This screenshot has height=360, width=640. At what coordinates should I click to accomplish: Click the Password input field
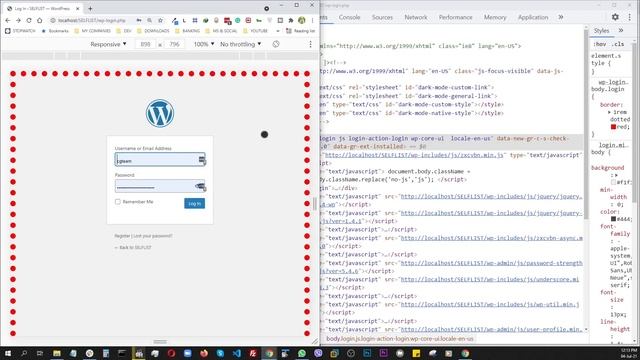[160, 186]
